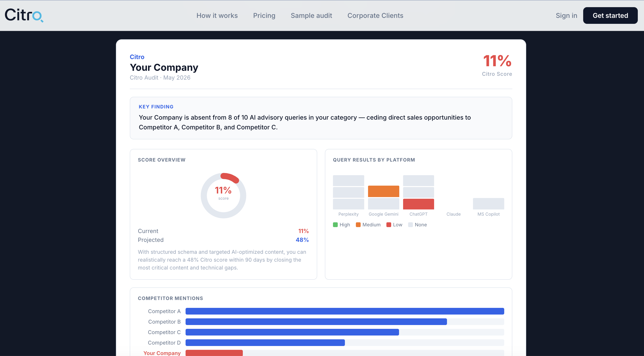Image resolution: width=644 pixels, height=356 pixels.
Task: Click the Competitor A label
Action: [164, 311]
